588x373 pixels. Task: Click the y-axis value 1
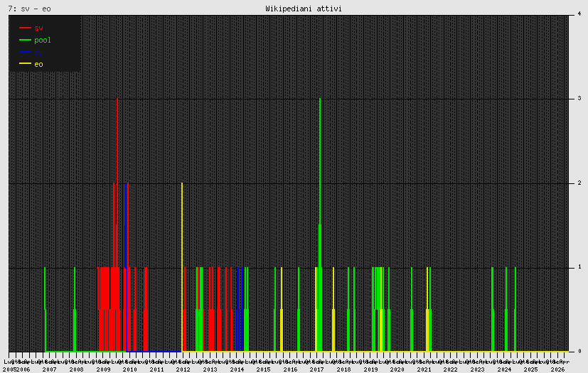[579, 267]
